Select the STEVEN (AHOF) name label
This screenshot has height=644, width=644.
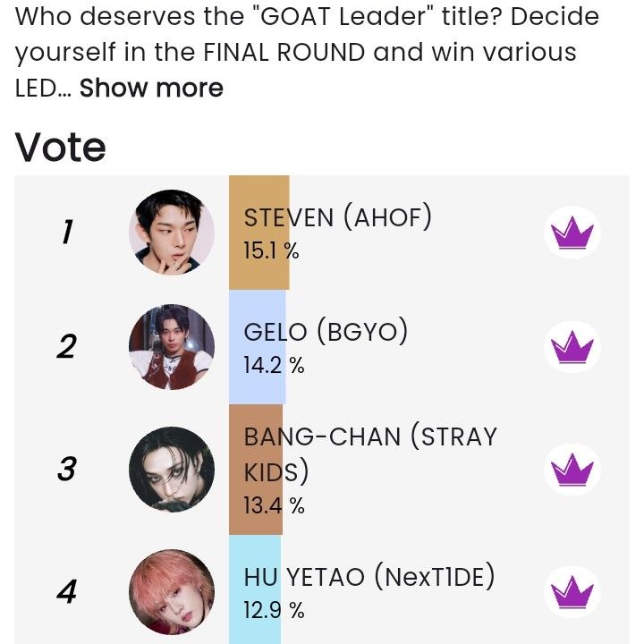pos(337,217)
